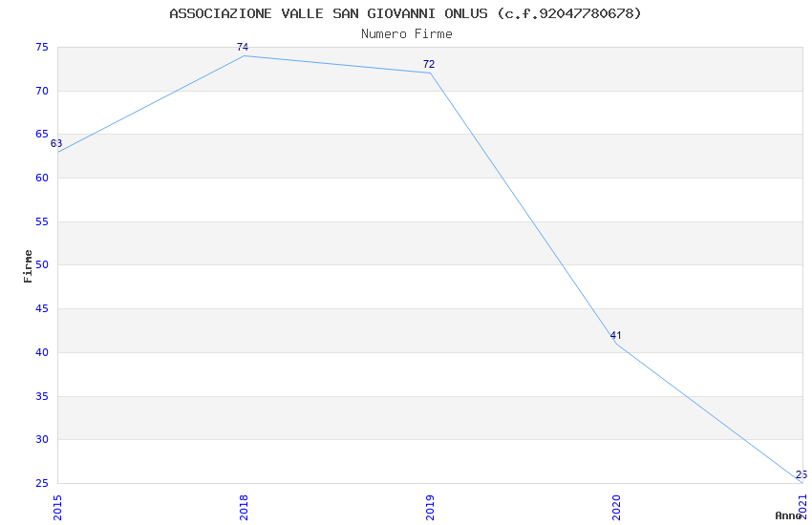This screenshot has height=525, width=812.
Task: Click the y-axis tick label 30
Action: pos(42,440)
